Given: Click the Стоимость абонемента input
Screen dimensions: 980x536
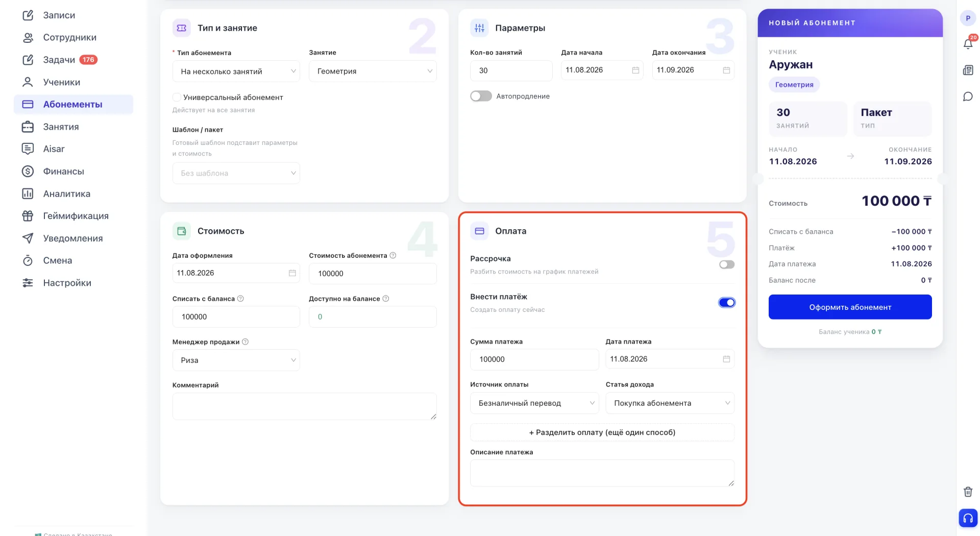Looking at the screenshot, I should point(373,274).
